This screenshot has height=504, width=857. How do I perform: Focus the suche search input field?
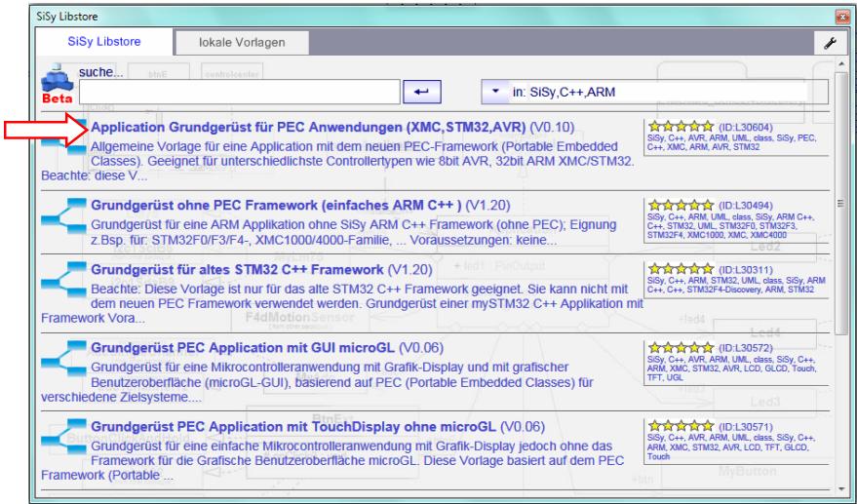coord(240,92)
